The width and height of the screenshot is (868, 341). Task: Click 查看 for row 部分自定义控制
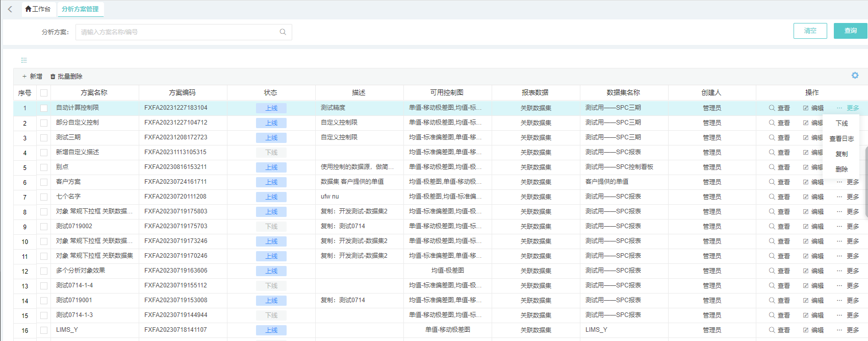pos(779,123)
